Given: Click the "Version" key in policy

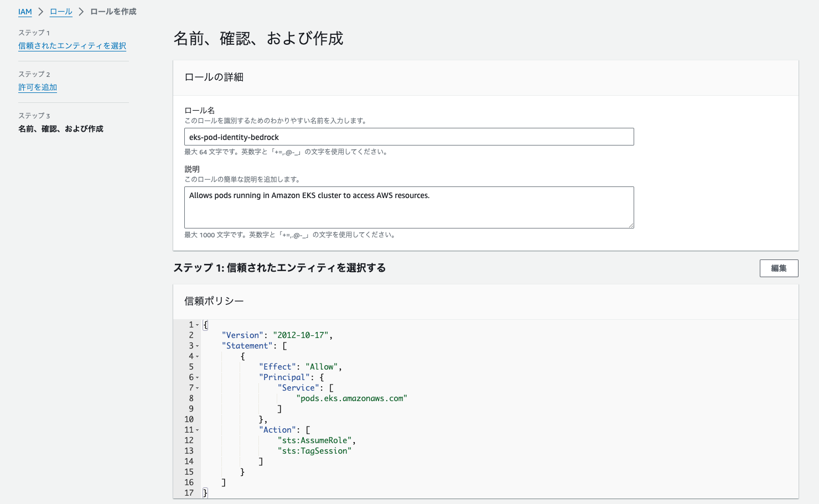Looking at the screenshot, I should (x=242, y=335).
